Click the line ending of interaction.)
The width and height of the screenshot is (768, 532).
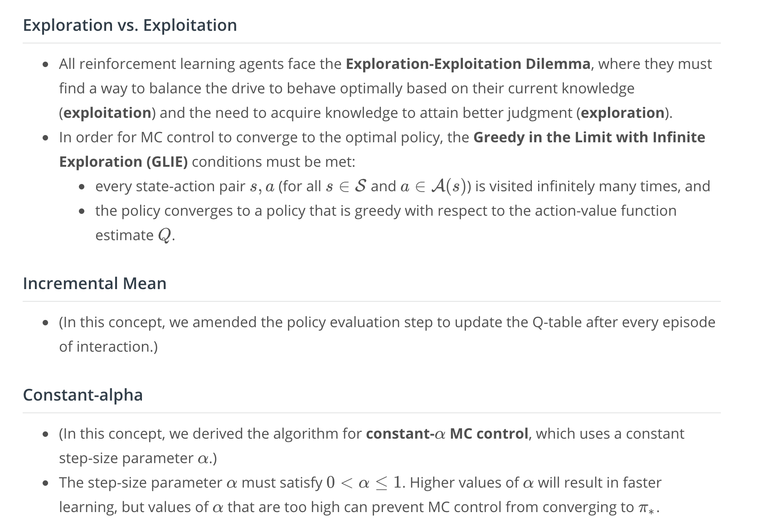[x=108, y=347]
